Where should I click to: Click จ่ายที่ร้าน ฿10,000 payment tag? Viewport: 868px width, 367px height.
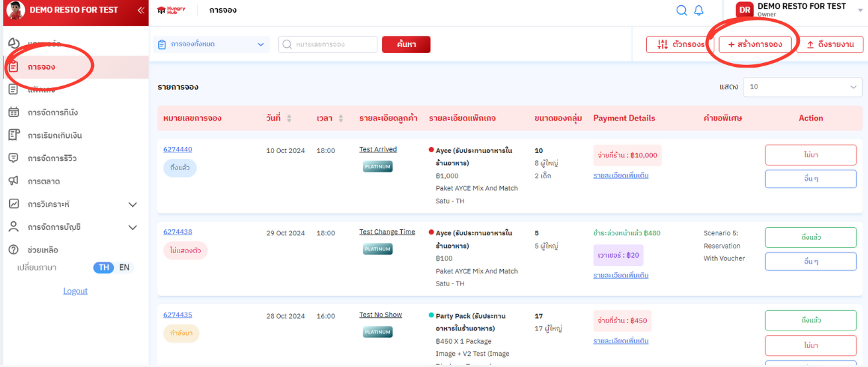coord(627,155)
